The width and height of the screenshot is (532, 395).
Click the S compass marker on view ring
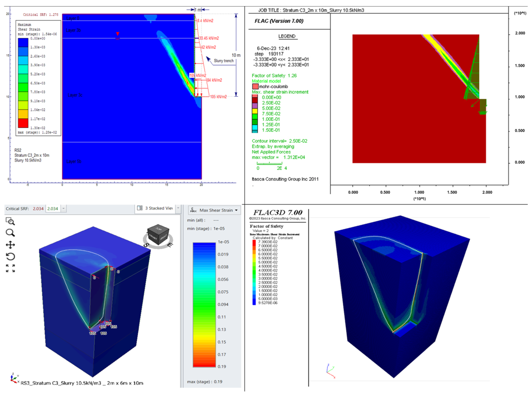[146, 245]
